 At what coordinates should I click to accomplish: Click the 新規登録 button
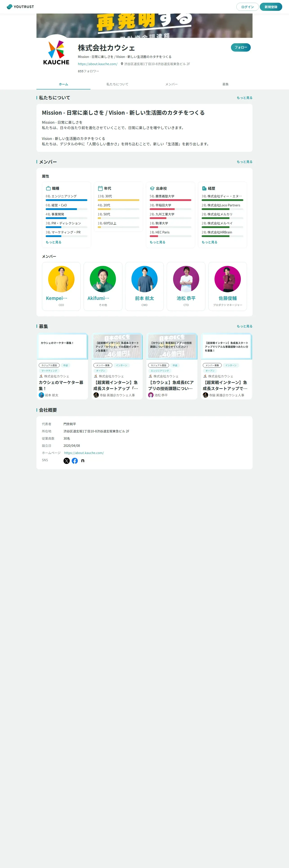tap(271, 7)
